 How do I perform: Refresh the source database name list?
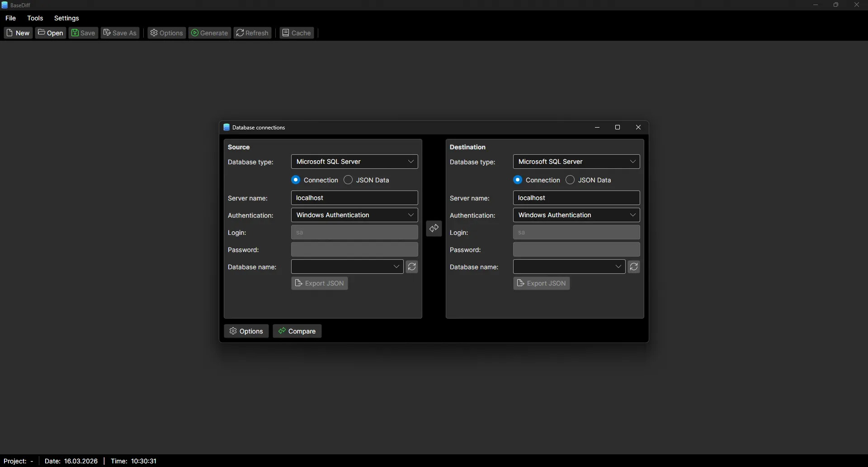(412, 267)
